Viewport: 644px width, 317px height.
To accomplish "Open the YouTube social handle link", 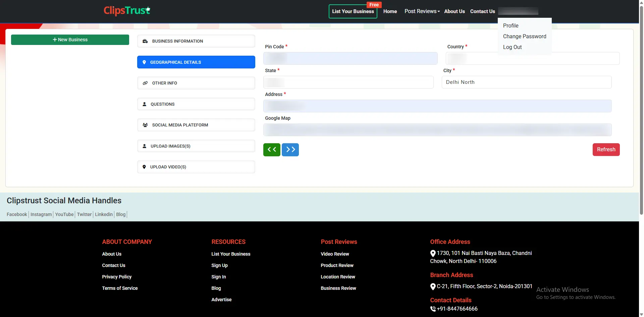I will click(64, 214).
